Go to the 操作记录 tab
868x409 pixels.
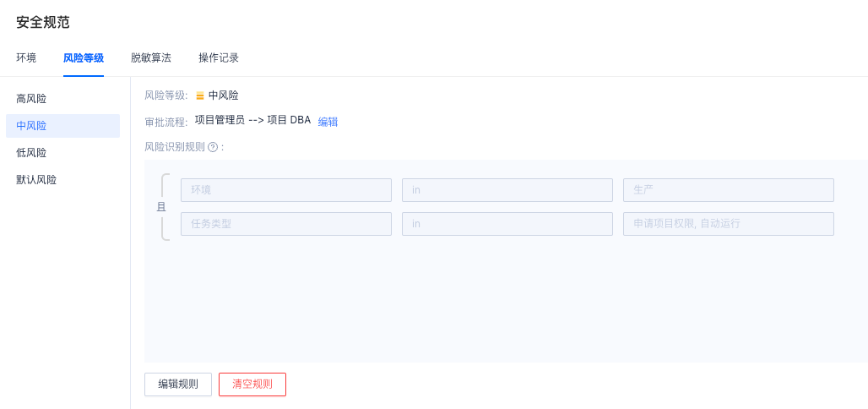click(x=219, y=58)
